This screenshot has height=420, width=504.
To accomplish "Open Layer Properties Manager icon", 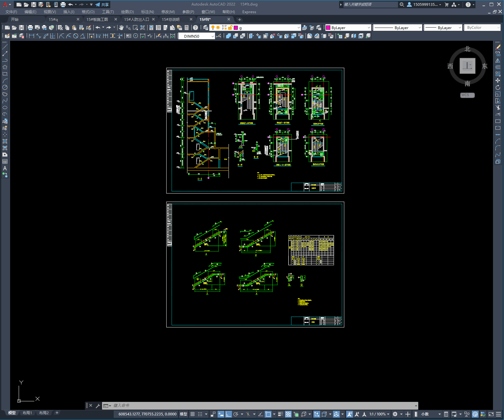I will click(206, 28).
